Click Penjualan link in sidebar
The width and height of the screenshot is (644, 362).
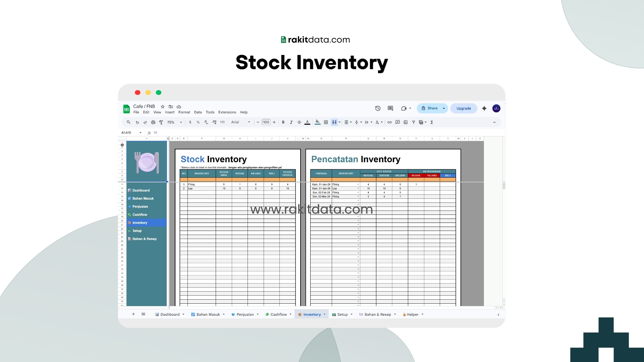(x=140, y=206)
